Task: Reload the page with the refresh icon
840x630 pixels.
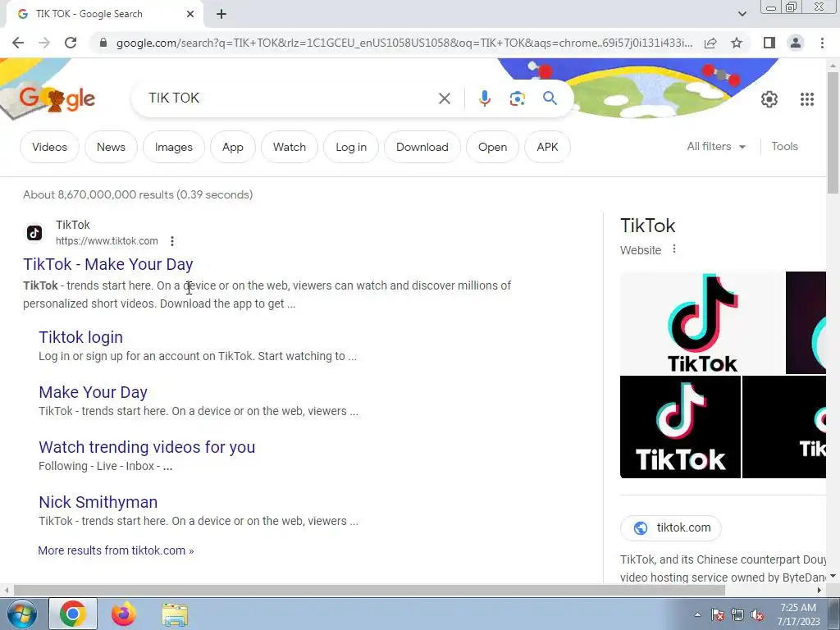Action: (71, 43)
